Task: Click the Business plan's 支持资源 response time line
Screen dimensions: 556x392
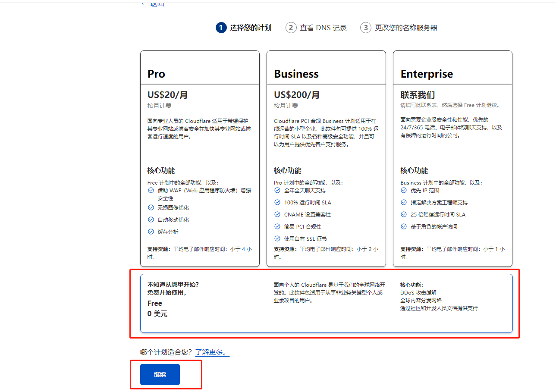Action: (x=326, y=253)
